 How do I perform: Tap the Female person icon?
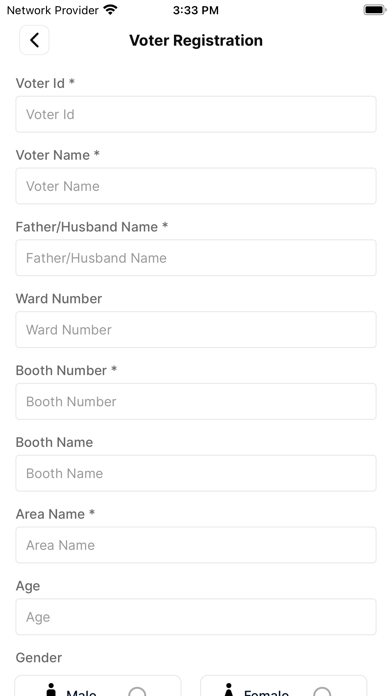point(229,689)
